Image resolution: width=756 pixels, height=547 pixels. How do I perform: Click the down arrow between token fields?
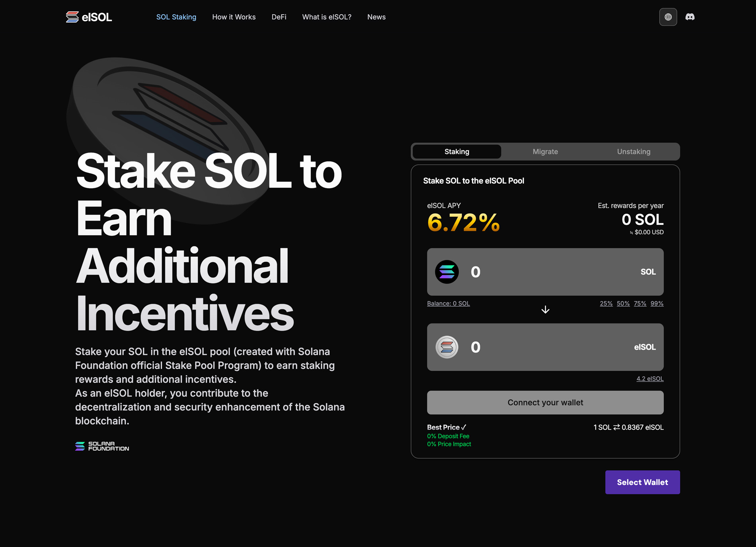(x=545, y=310)
